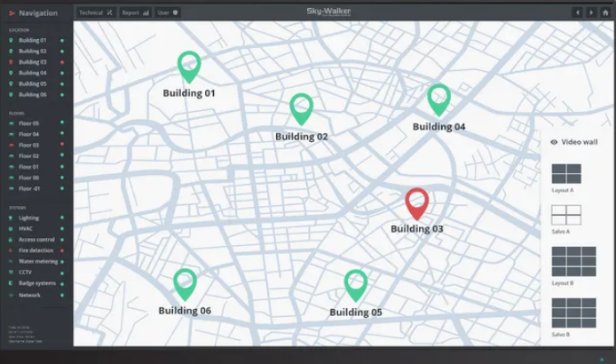Select Building 03 in the location list
Image resolution: width=616 pixels, height=364 pixels.
(x=36, y=62)
